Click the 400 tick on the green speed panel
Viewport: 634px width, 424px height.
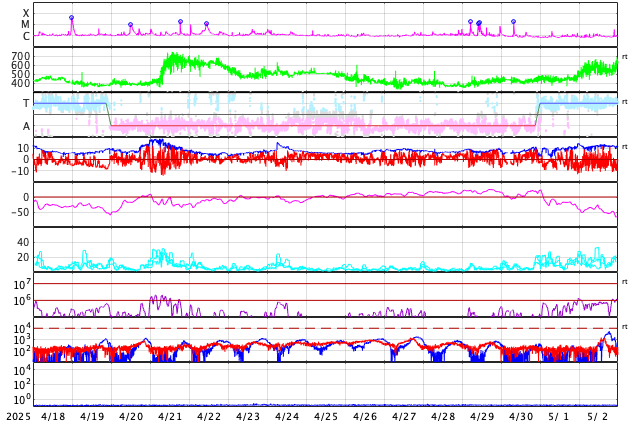(x=21, y=83)
